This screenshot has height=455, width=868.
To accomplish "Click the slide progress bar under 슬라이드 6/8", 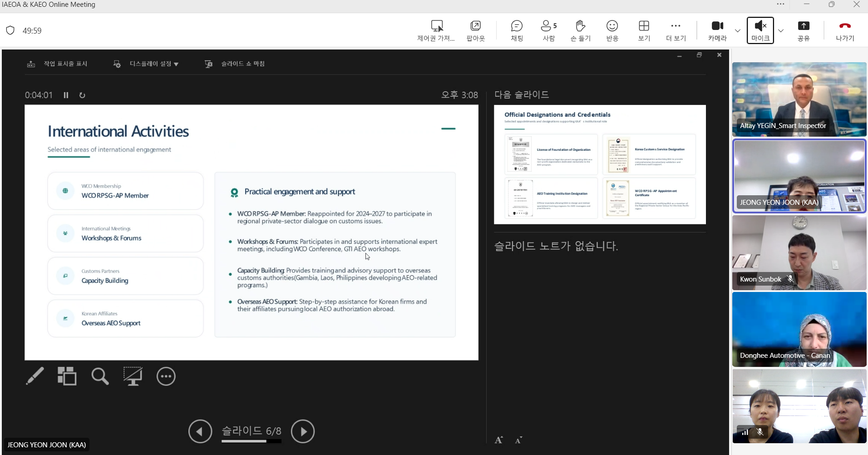I will (x=252, y=441).
